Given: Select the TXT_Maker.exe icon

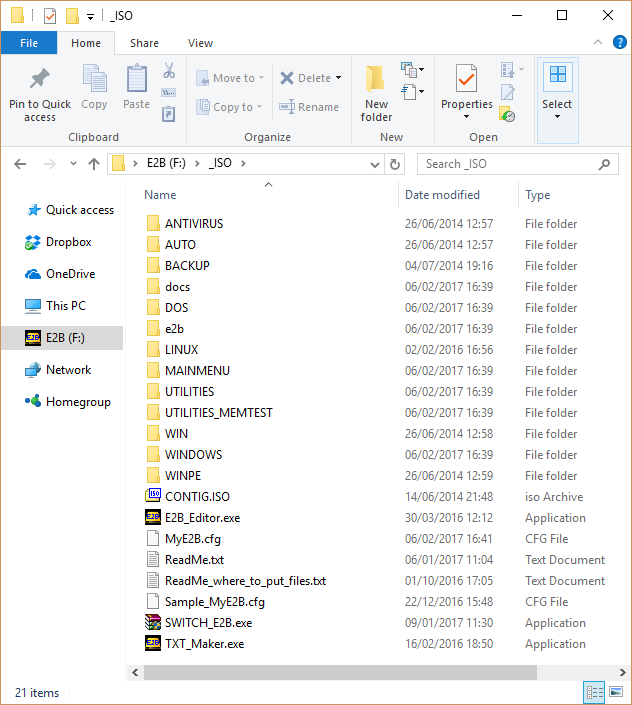Looking at the screenshot, I should click(153, 643).
